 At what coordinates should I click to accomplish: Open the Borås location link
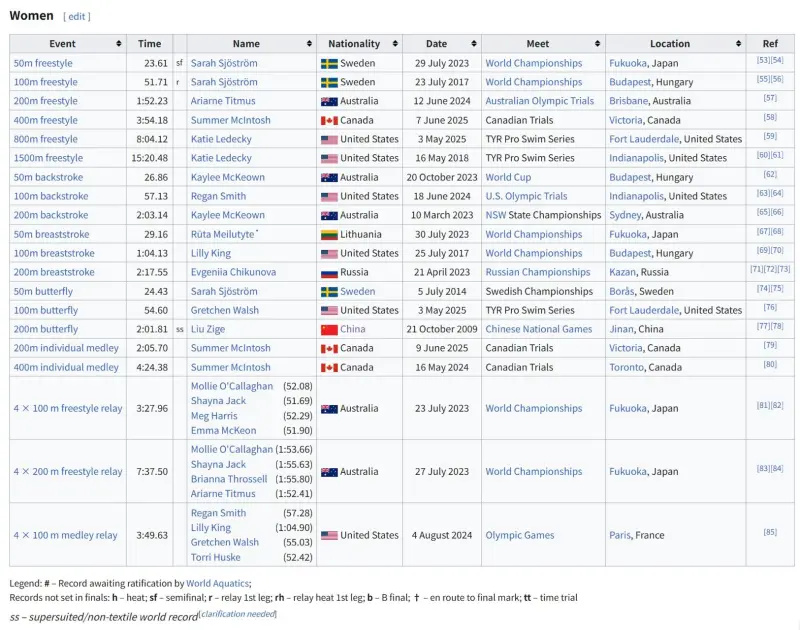click(x=621, y=292)
